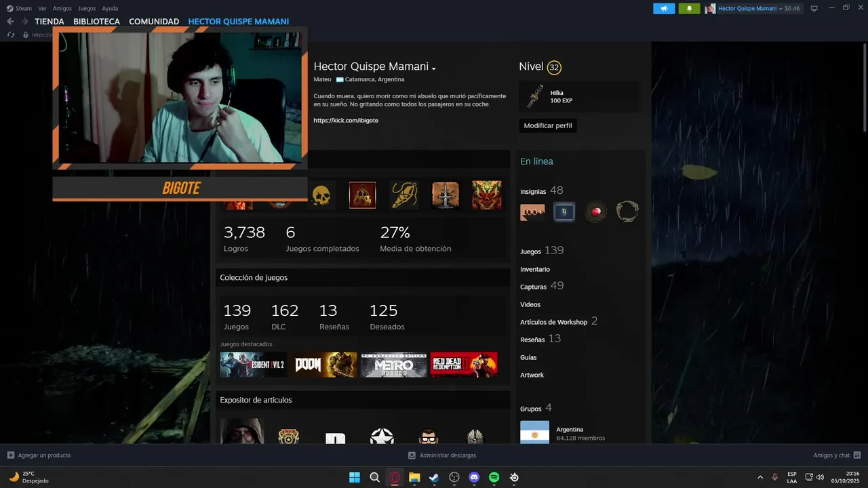Screen dimensions: 868x488
Task: Open the blue number 9 years badge
Action: pos(564,212)
